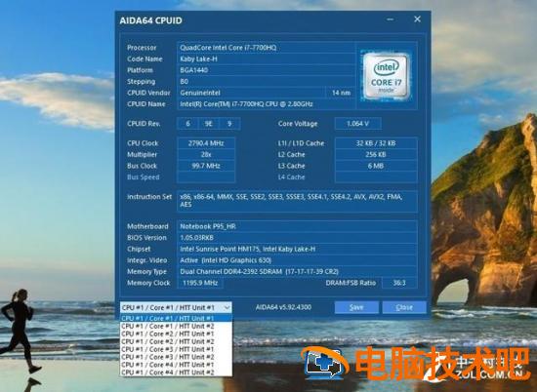Click the L1 cache value 32 KB / 32 KB
Image resolution: width=537 pixels, height=392 pixels.
(376, 143)
